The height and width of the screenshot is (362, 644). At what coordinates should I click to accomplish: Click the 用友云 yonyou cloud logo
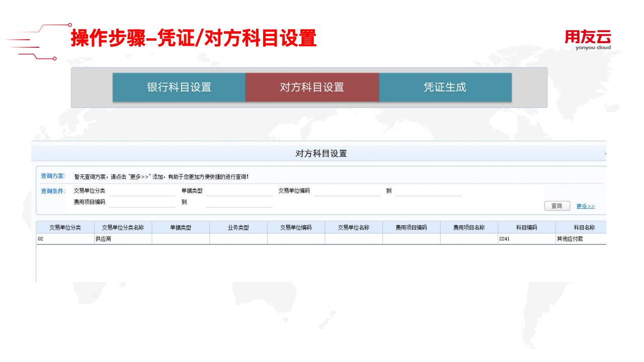[x=589, y=40]
